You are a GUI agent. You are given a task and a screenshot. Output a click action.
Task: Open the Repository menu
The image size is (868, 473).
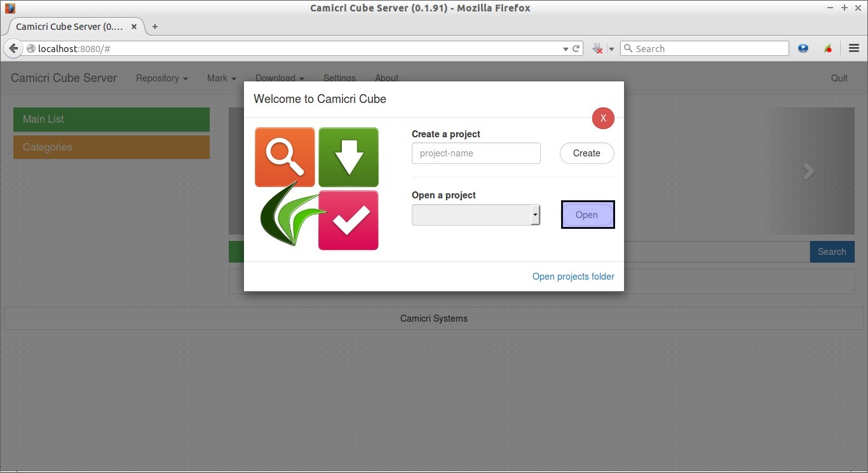[162, 78]
